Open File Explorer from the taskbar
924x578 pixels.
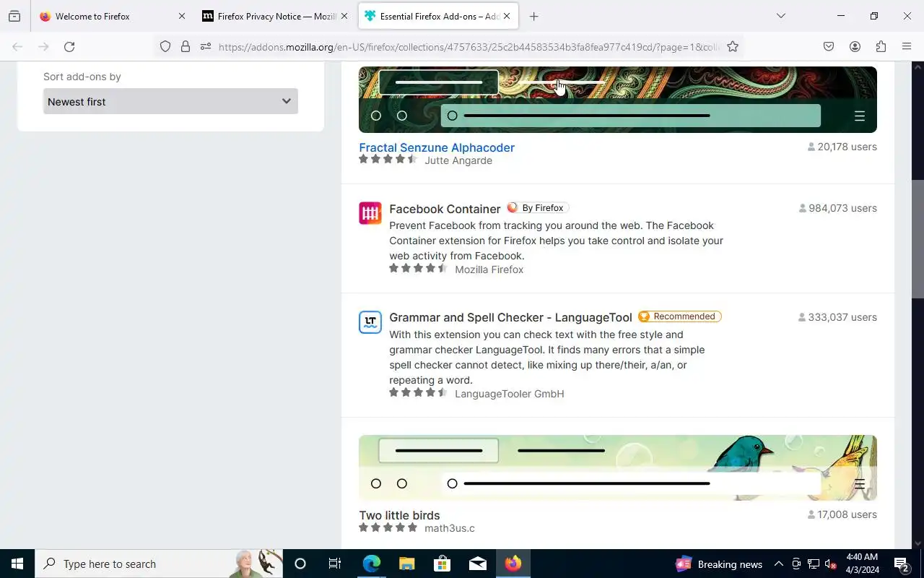tap(406, 564)
